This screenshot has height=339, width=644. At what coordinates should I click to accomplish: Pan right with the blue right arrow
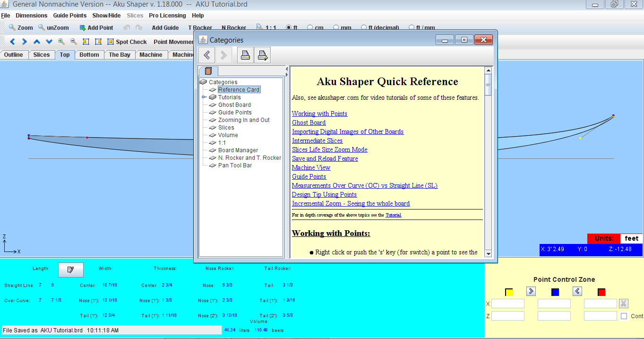click(25, 42)
